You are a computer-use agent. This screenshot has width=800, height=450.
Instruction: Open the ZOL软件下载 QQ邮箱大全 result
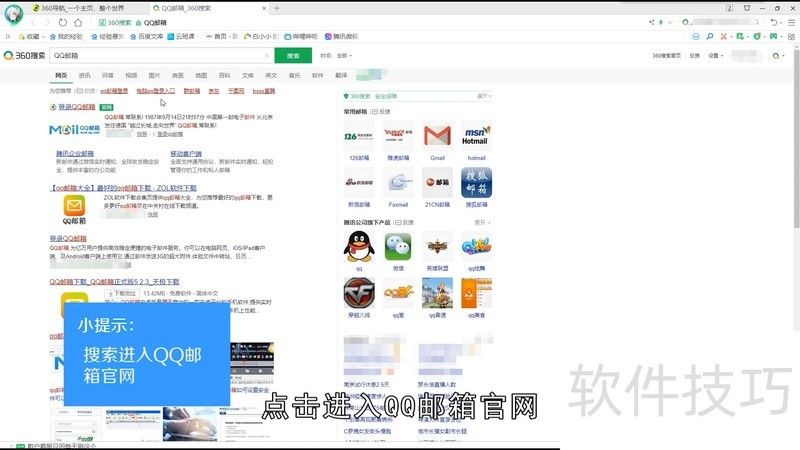click(x=123, y=188)
